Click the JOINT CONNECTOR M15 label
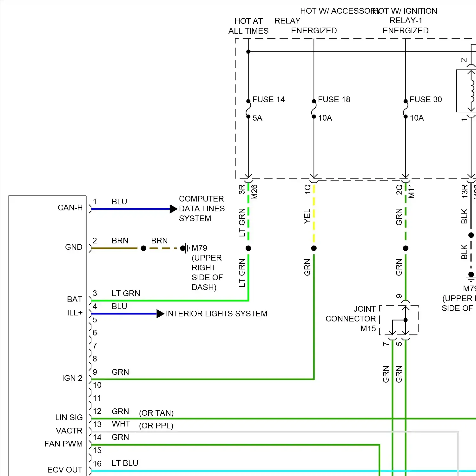The width and height of the screenshot is (476, 476). click(351, 319)
